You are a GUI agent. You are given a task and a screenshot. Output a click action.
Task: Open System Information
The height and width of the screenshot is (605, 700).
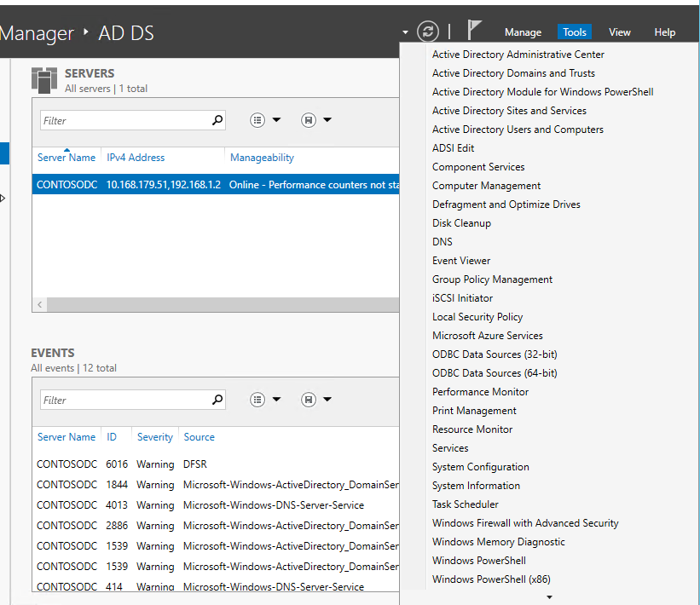click(x=476, y=486)
